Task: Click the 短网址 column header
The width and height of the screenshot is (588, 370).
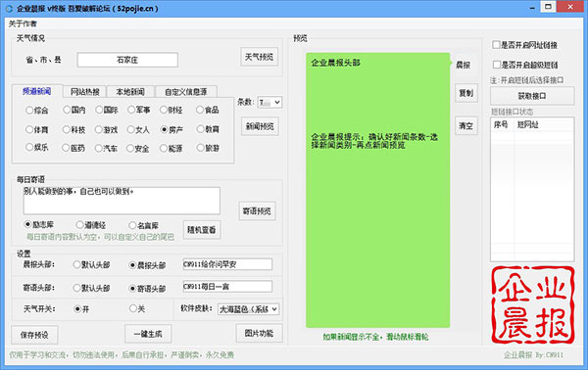Action: [x=527, y=124]
